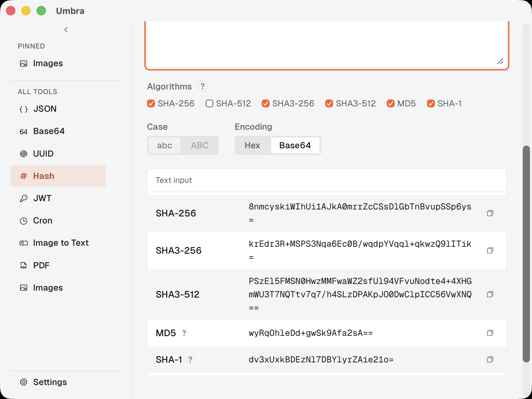The image size is (532, 399).
Task: Copy the SHA3-256 hash result
Action: tap(490, 250)
